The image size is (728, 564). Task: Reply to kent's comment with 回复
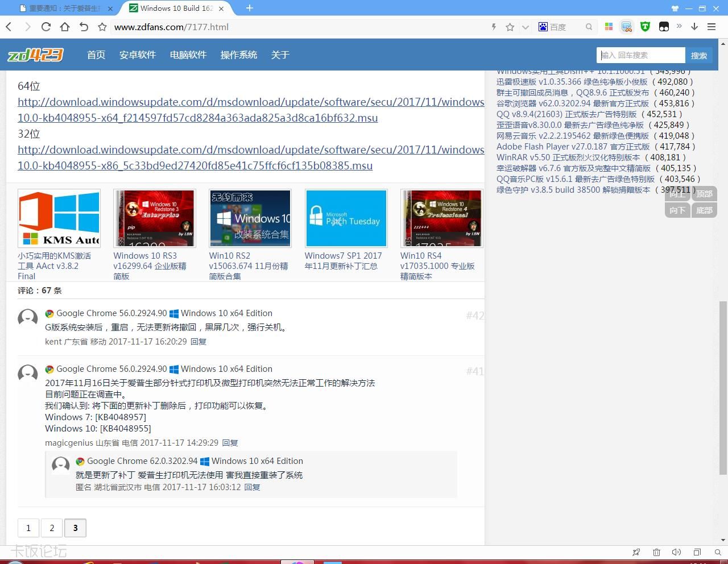pos(198,342)
